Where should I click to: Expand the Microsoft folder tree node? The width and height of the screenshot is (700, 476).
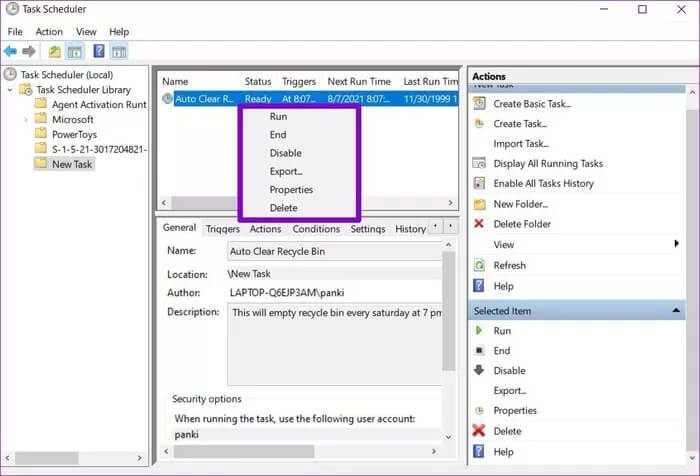[x=25, y=119]
